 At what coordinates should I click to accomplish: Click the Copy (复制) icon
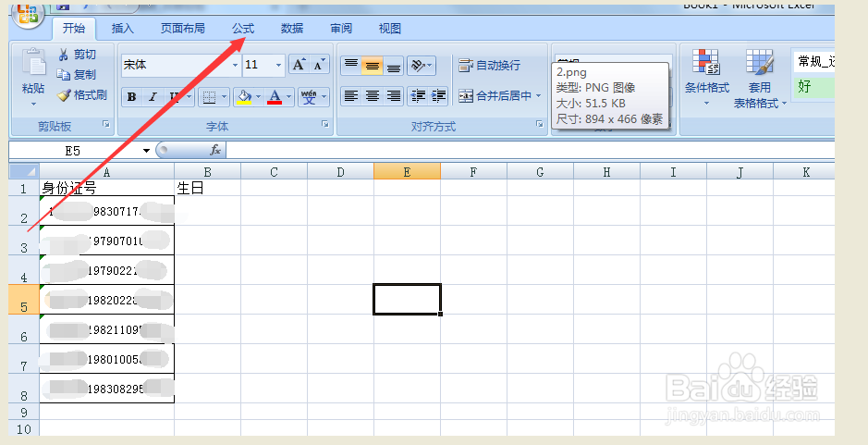pyautogui.click(x=64, y=74)
